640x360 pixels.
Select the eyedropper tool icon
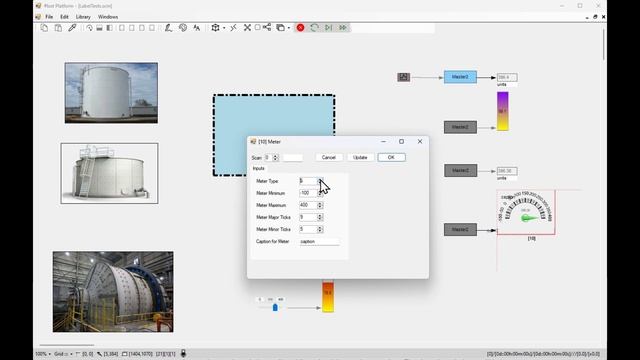tap(72, 28)
